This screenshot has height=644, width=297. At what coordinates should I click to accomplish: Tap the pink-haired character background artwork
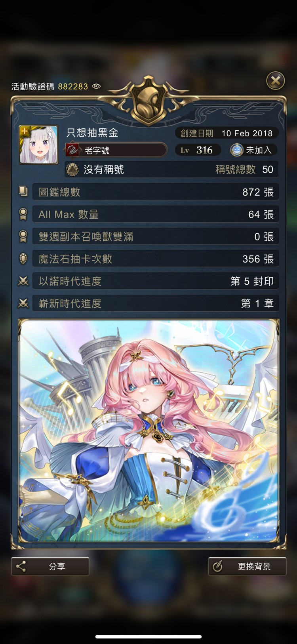[x=148, y=431]
